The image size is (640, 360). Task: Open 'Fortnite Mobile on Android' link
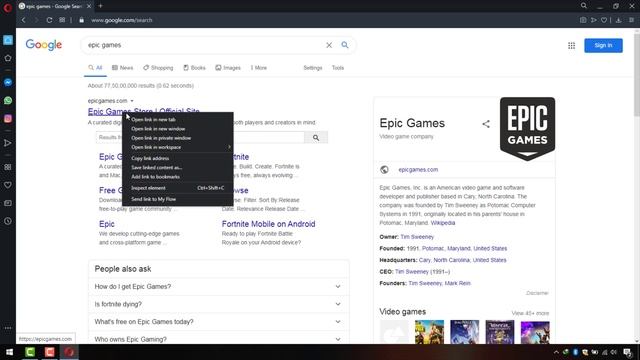(x=268, y=224)
